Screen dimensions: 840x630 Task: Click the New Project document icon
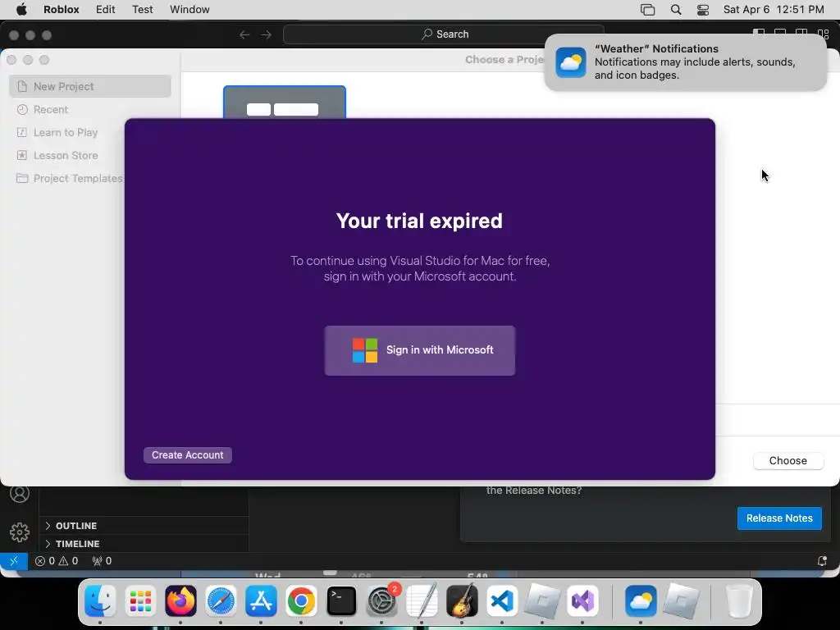pos(22,86)
